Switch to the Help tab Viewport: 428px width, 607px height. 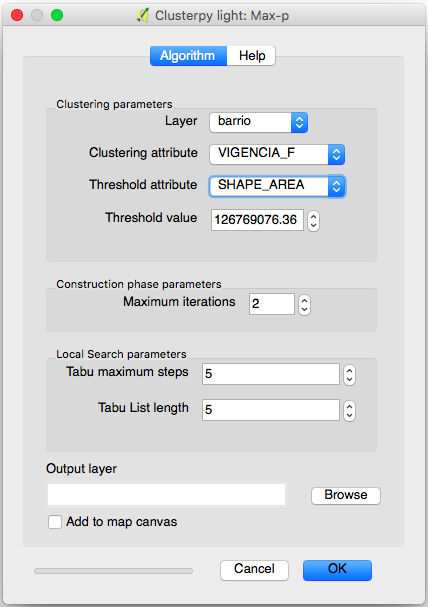coord(252,56)
